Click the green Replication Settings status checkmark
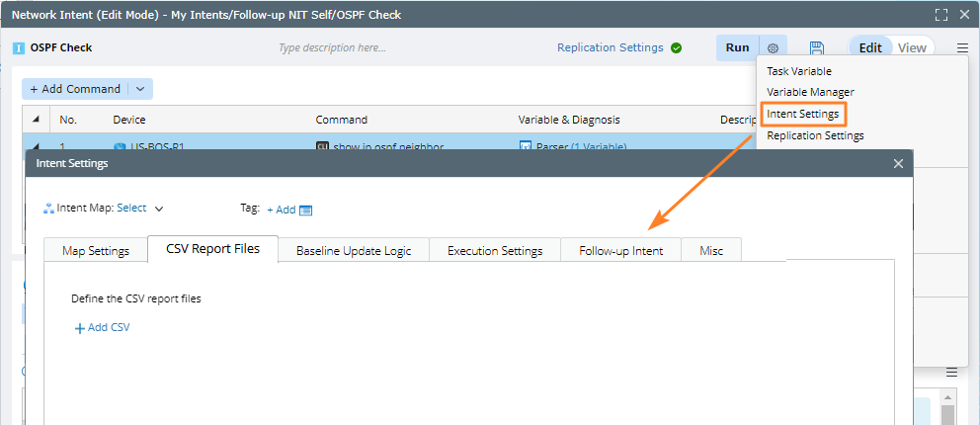 point(676,47)
